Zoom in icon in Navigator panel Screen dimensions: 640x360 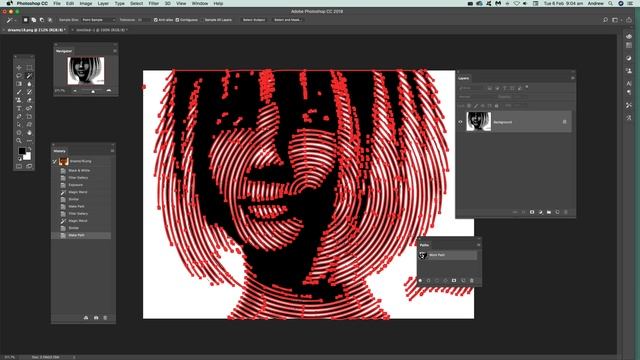coord(109,91)
